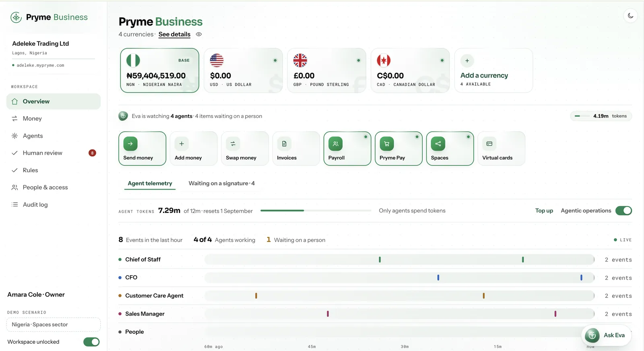The height and width of the screenshot is (351, 644).
Task: Select the Pound Sterling currency card
Action: pos(327,70)
